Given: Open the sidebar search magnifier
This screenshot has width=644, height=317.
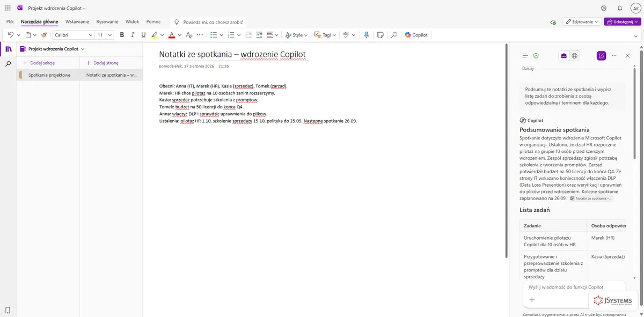Looking at the screenshot, I should click(x=8, y=64).
